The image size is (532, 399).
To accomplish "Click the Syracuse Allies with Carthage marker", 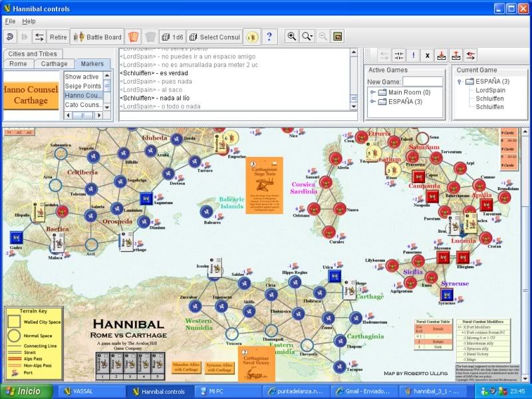I will tap(219, 368).
